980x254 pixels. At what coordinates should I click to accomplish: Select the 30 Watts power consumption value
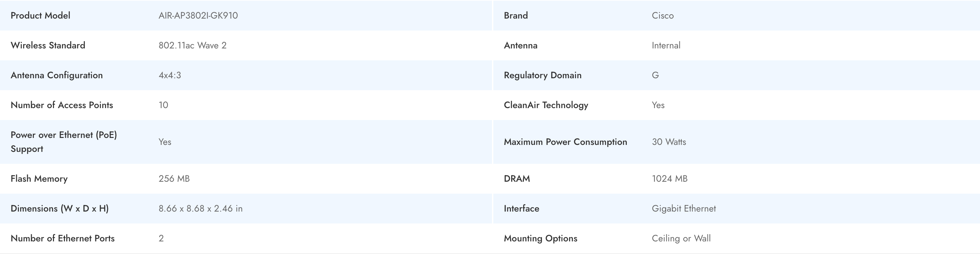pos(669,142)
